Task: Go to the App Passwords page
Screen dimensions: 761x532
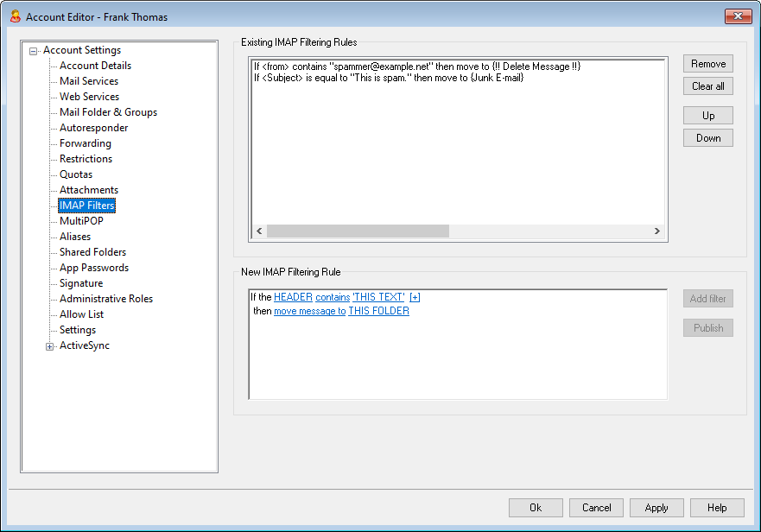Action: click(x=94, y=268)
